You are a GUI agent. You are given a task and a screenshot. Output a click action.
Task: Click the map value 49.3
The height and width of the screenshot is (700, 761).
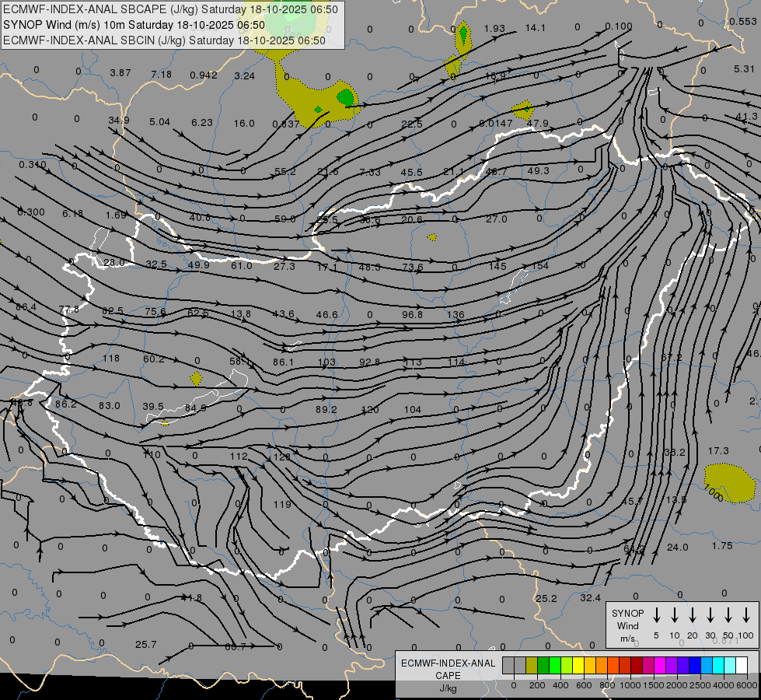pos(538,170)
